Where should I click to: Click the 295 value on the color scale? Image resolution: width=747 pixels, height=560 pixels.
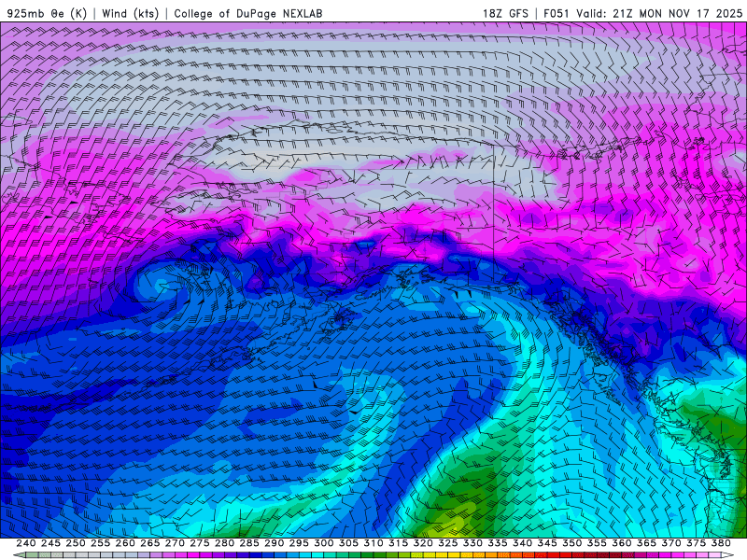click(x=299, y=543)
